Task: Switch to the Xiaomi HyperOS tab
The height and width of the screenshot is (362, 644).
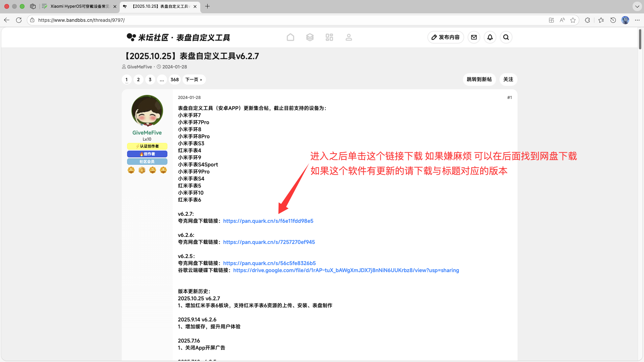Action: click(x=80, y=6)
